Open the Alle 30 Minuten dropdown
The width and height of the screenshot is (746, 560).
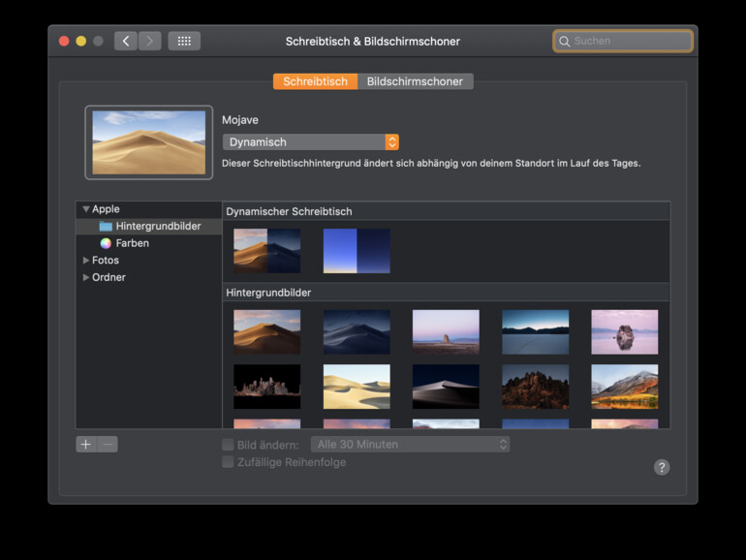410,445
